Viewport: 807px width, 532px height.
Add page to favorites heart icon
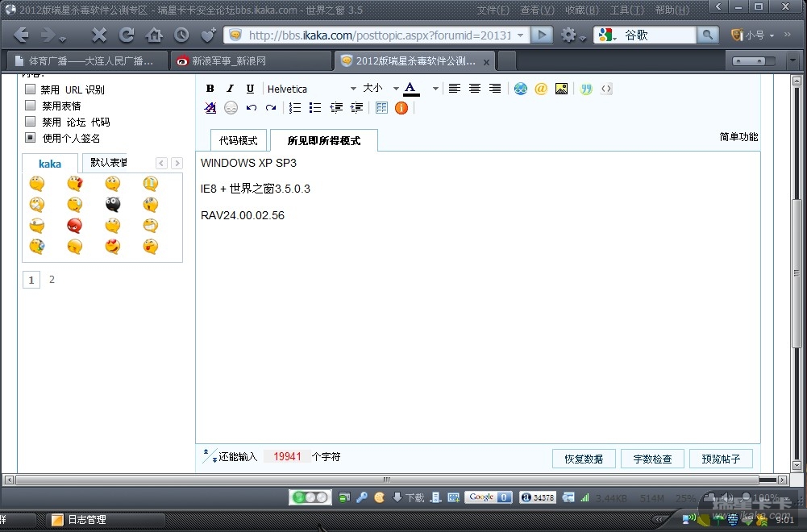point(209,35)
